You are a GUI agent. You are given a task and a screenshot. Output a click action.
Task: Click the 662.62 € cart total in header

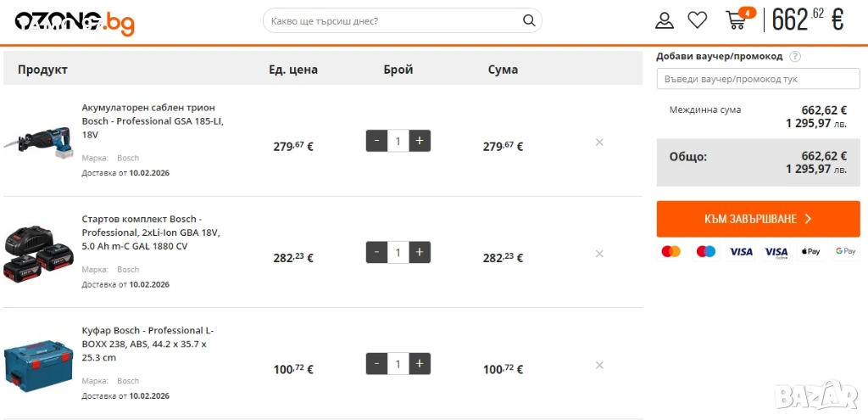(808, 20)
